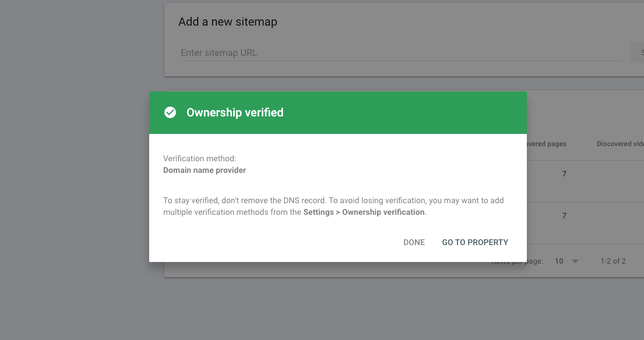Click the '1-2 of 2' pagination text

point(613,261)
